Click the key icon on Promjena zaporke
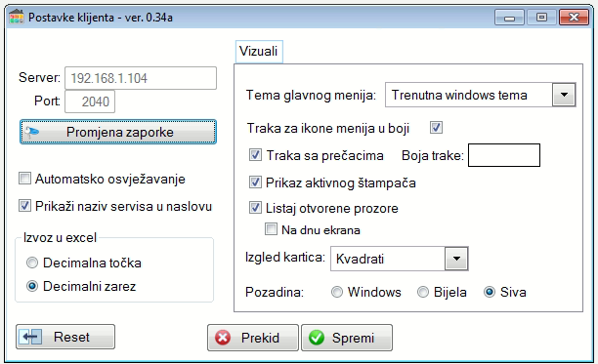The width and height of the screenshot is (598, 364). [x=31, y=132]
